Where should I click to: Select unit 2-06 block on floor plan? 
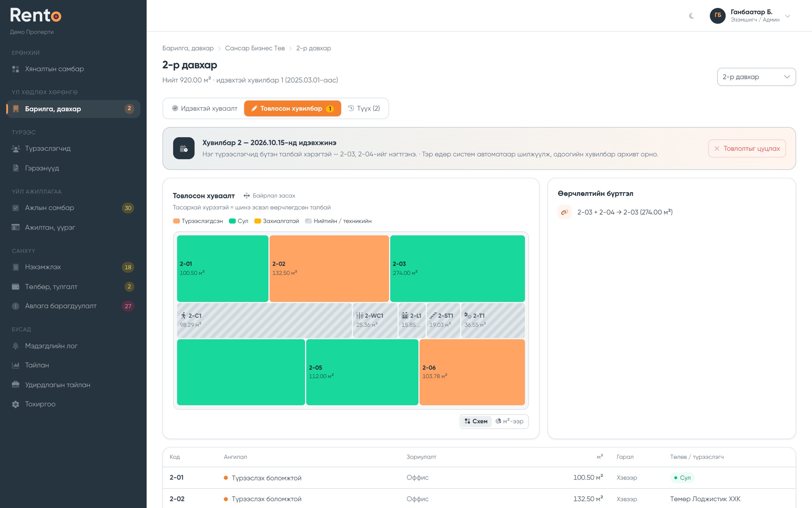pos(472,372)
